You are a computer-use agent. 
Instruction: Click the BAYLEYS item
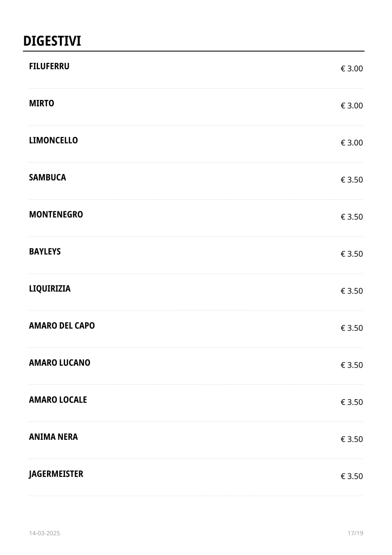click(45, 252)
